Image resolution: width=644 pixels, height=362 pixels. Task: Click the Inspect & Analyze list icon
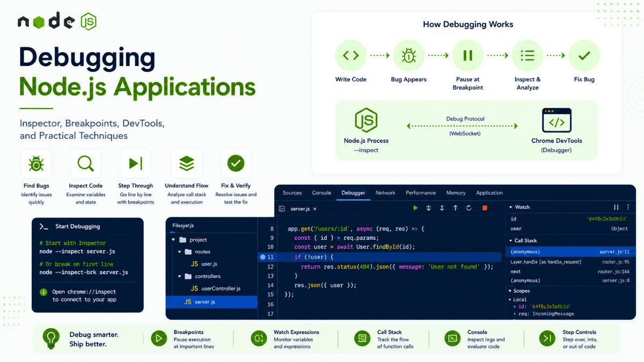point(528,55)
